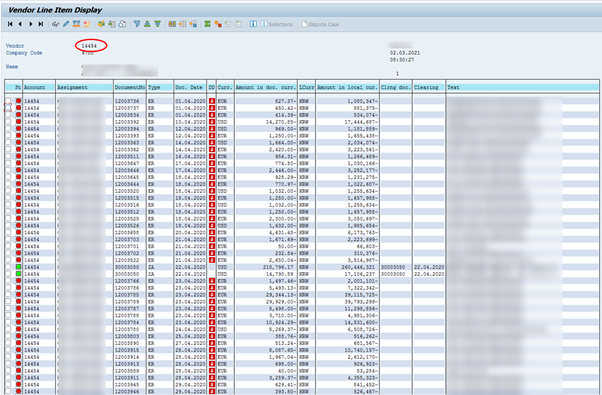Select the checkbox for document 12003914
The width and height of the screenshot is (602, 395).
point(8,357)
